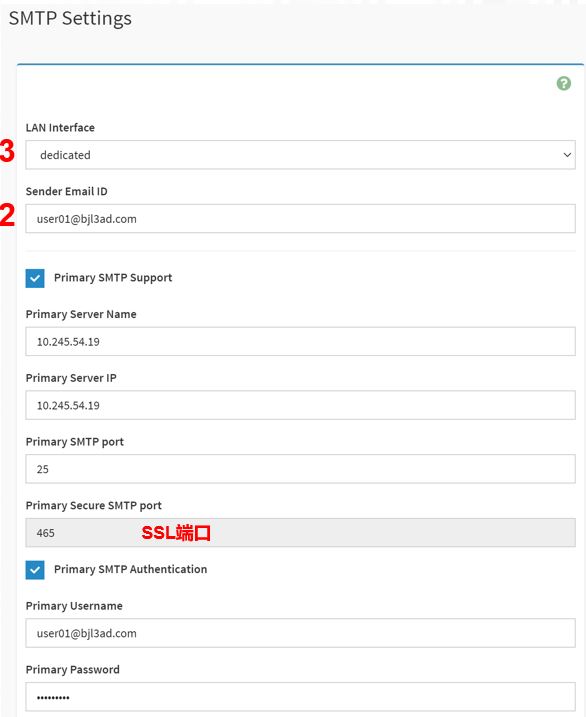Toggle the Primary SMTP Authentication checkbox
This screenshot has width=586, height=717.
click(35, 570)
